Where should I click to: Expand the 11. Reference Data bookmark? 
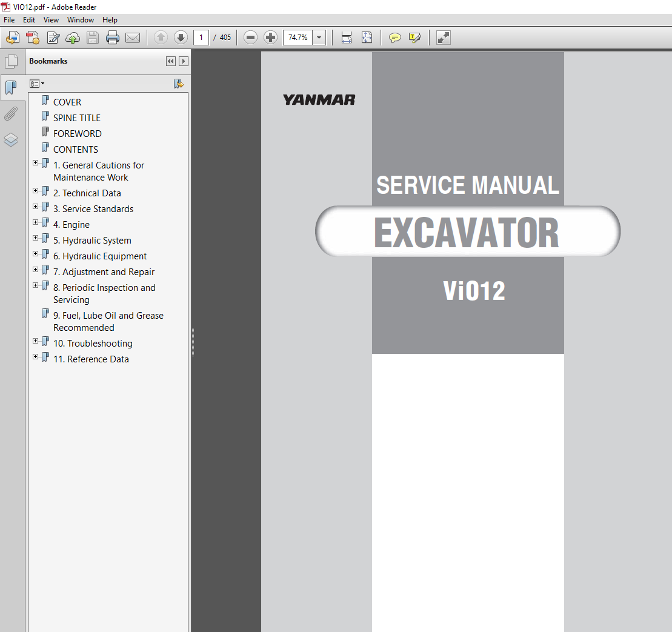tap(36, 357)
